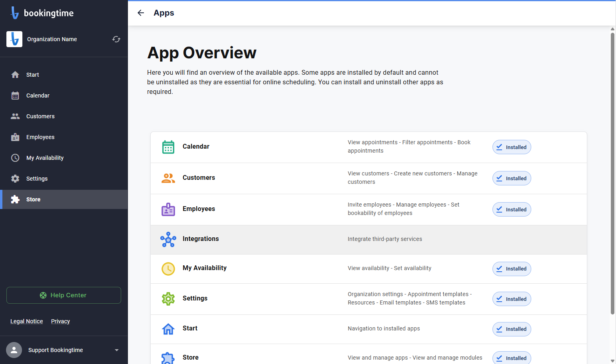Toggle the Installed chip for My Availability
This screenshot has height=364, width=616.
(512, 269)
